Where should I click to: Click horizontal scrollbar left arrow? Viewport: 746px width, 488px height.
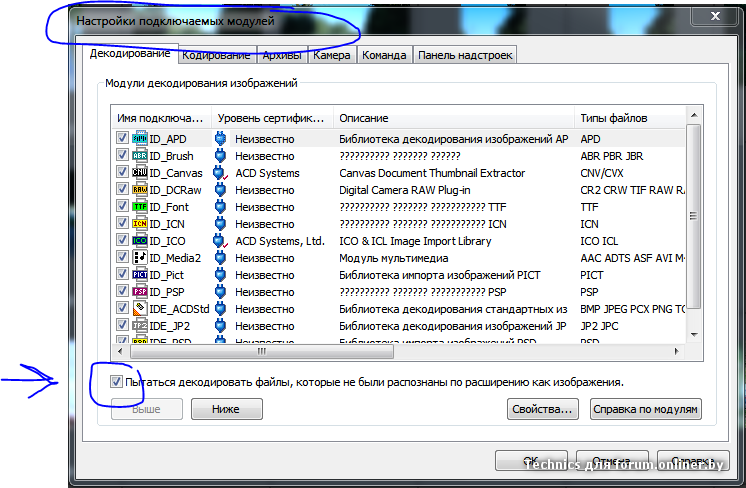coord(120,351)
